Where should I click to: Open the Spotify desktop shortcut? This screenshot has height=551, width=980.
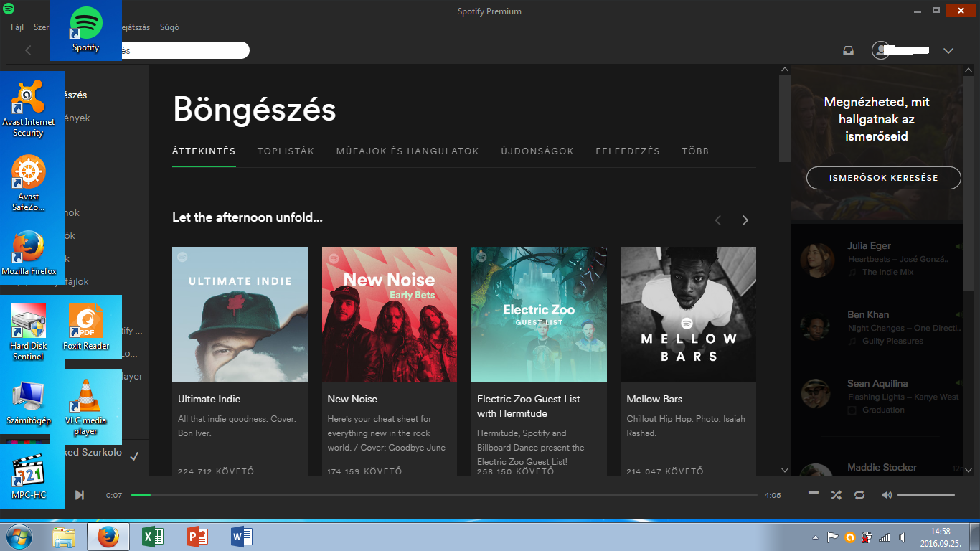(x=86, y=30)
